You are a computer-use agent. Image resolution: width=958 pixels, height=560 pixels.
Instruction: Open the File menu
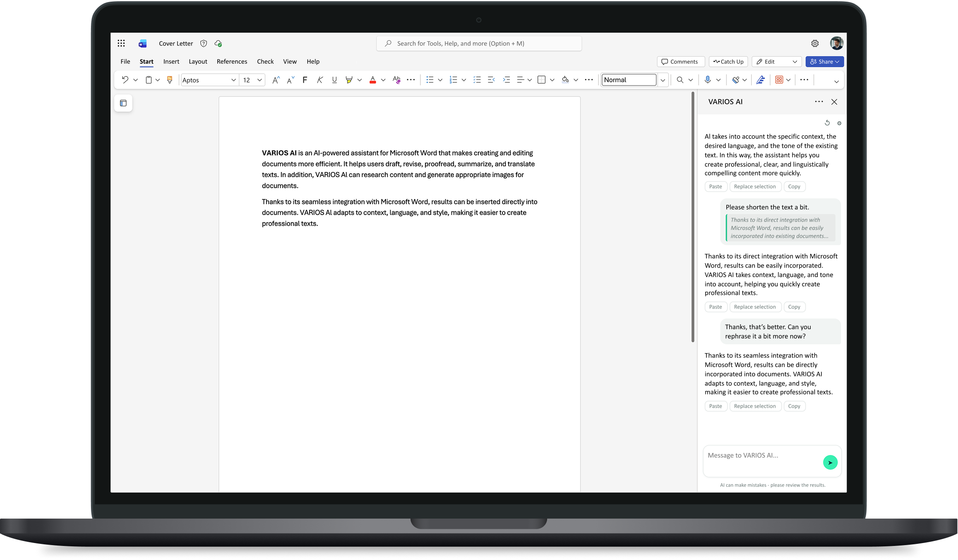(x=125, y=62)
